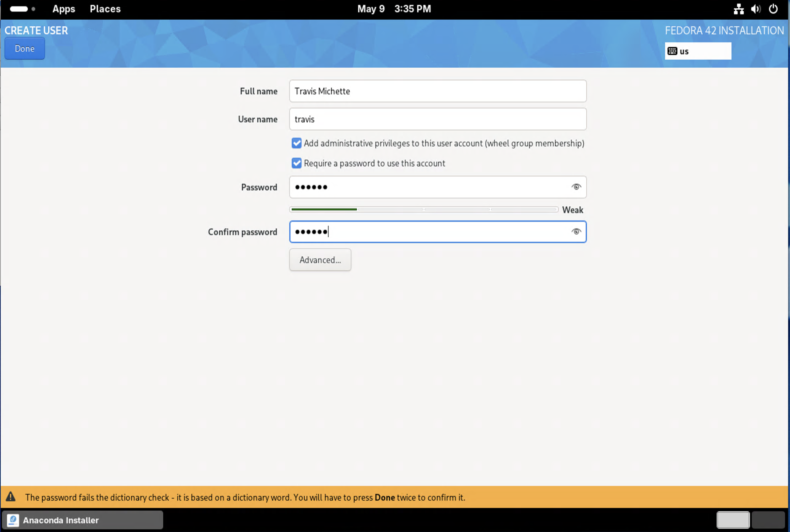Open the Apps menu
The height and width of the screenshot is (532, 790).
click(x=64, y=9)
